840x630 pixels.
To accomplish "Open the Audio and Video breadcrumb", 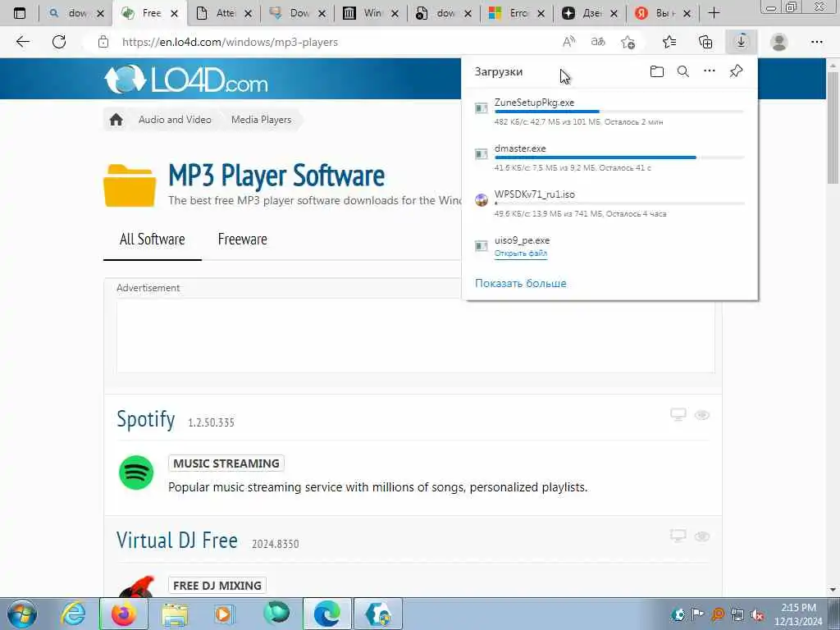I will pyautogui.click(x=175, y=120).
